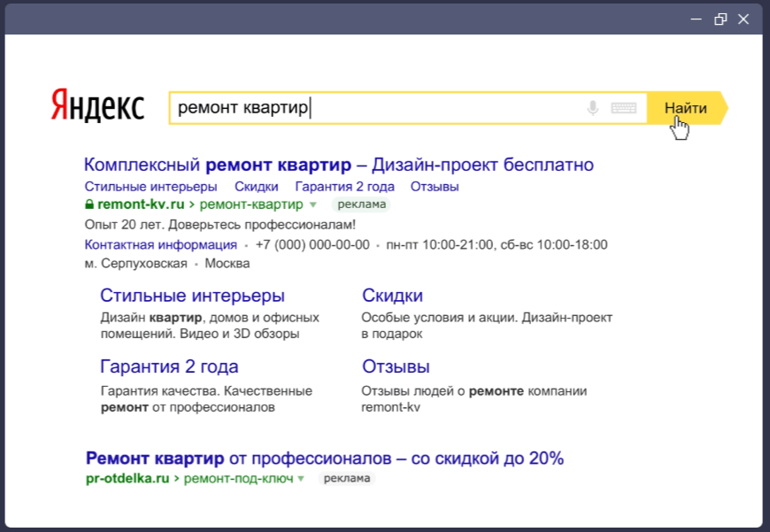770x532 pixels.
Task: Click description Особые условия и акции
Action: pos(440,318)
